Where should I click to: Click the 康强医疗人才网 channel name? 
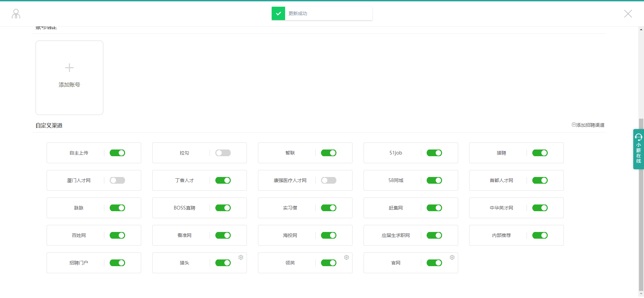(290, 180)
